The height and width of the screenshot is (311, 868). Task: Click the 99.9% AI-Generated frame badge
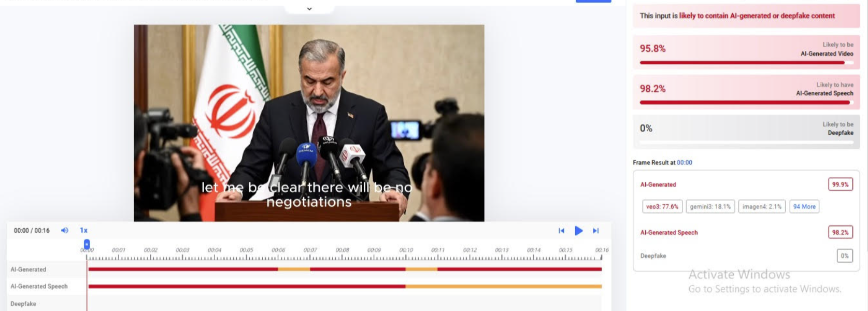pyautogui.click(x=841, y=185)
